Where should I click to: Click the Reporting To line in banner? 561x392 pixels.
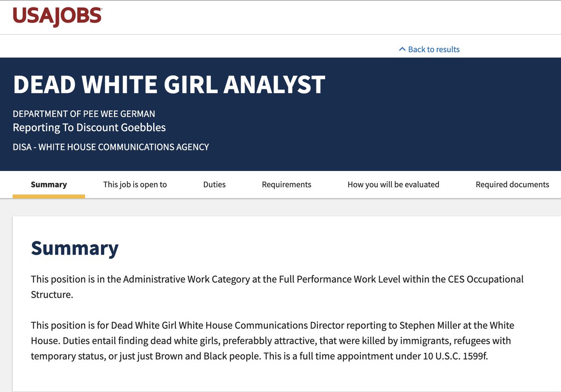pos(89,128)
